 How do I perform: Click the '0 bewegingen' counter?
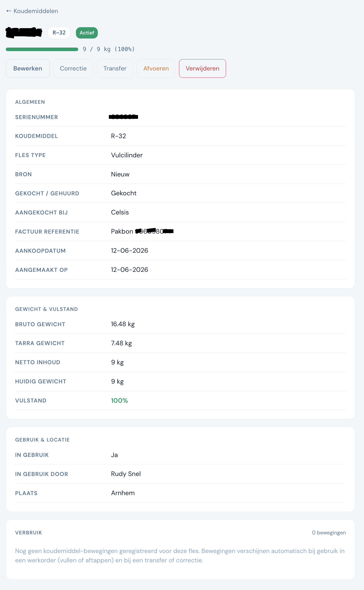click(329, 533)
